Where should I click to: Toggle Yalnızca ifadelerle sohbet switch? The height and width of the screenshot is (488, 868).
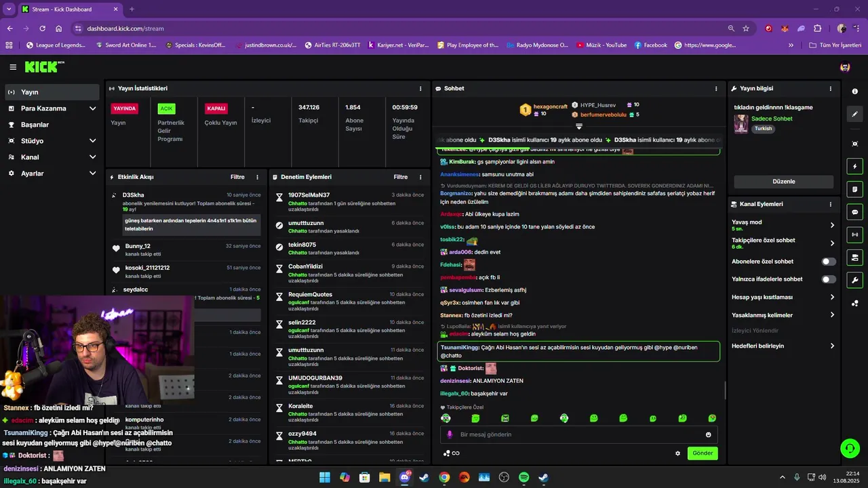tap(829, 279)
